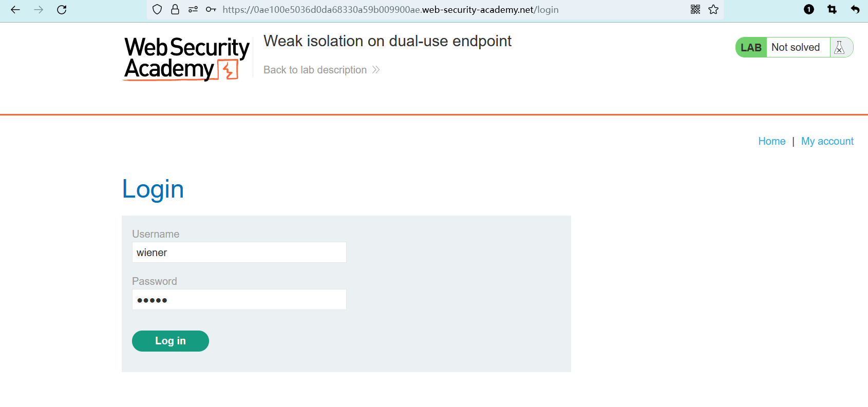Click the browser forward arrow
The image size is (868, 407).
click(39, 10)
